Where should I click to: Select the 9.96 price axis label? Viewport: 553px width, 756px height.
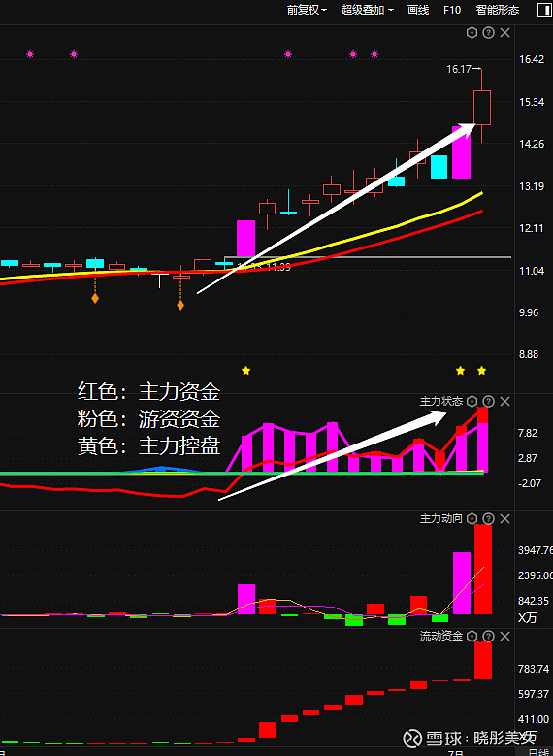point(529,312)
